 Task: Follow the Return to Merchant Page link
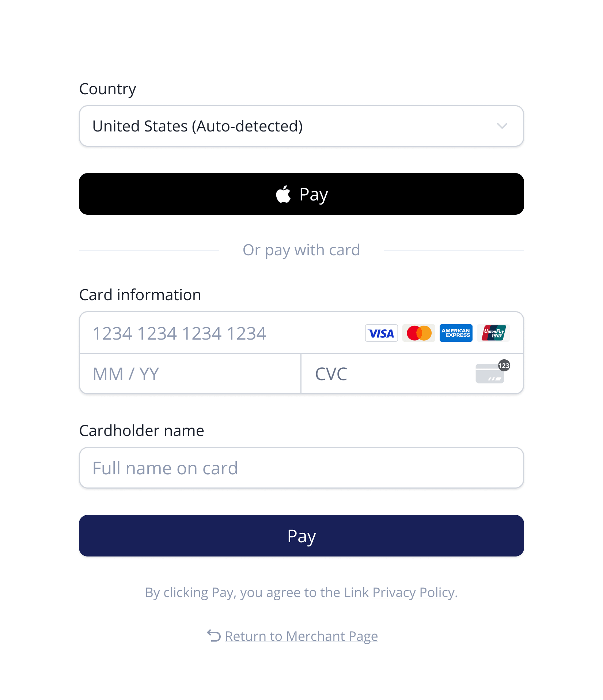301,636
